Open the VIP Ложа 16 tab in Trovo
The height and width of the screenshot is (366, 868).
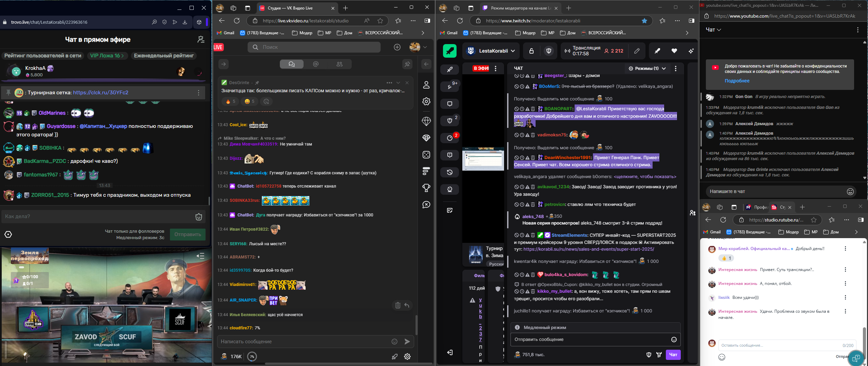(x=107, y=56)
